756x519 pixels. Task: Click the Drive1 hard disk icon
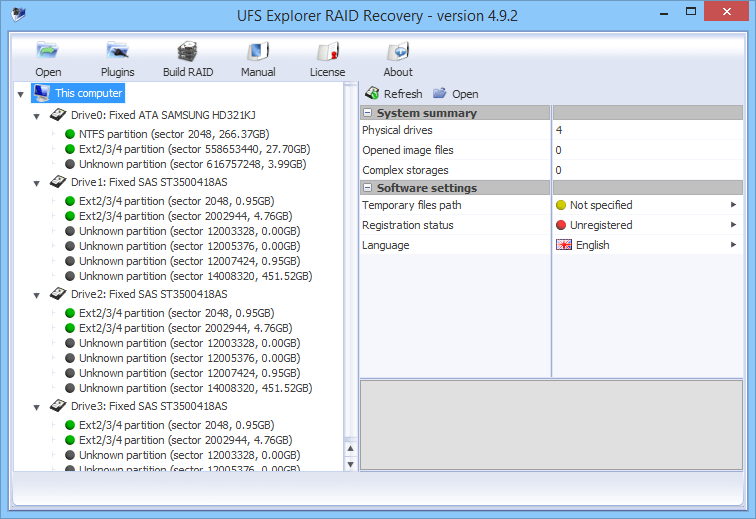click(x=58, y=182)
